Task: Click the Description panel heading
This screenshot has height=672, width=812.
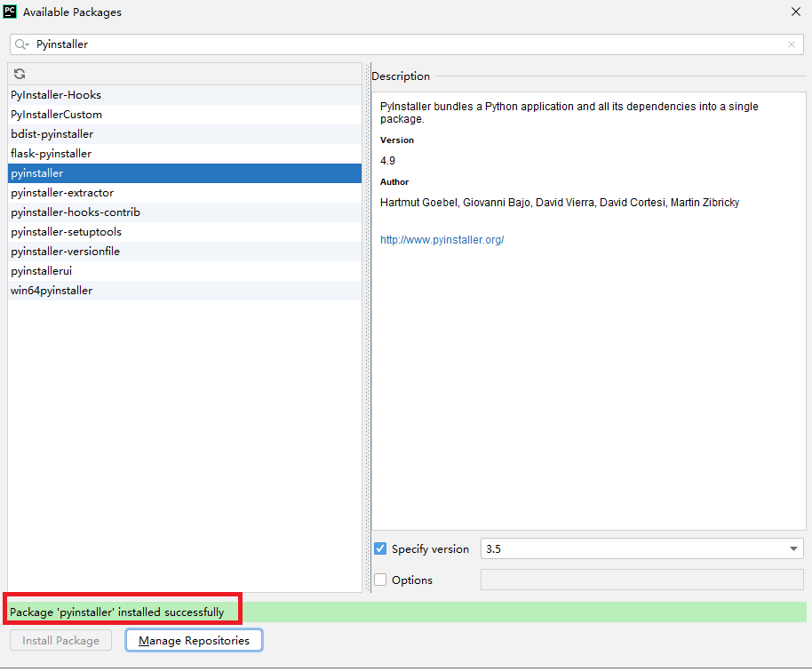Action: (x=401, y=76)
